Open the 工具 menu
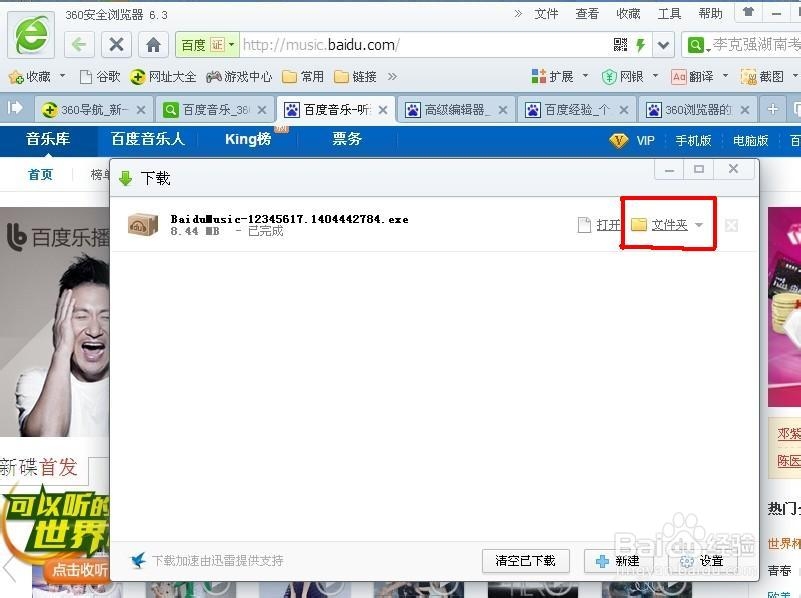This screenshot has width=801, height=598. (669, 14)
